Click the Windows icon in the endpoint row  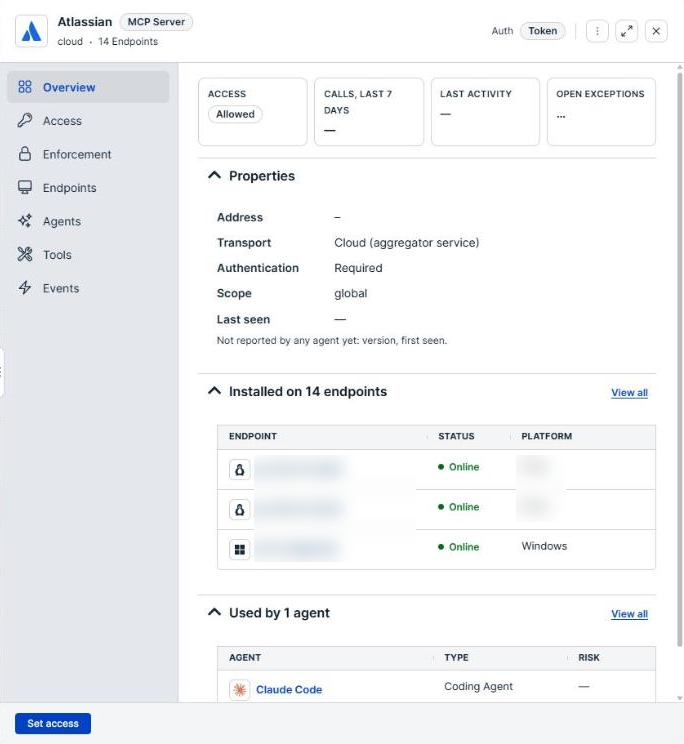tap(240, 549)
